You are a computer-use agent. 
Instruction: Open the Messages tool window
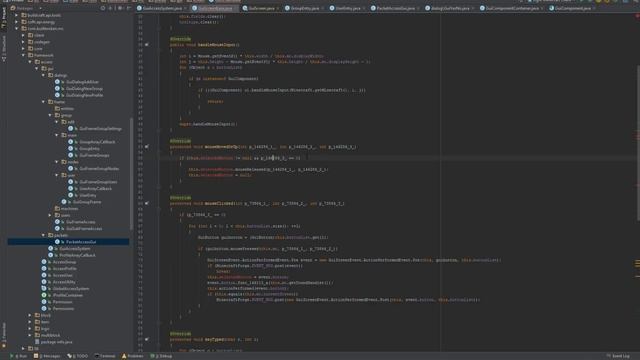pyautogui.click(x=47, y=356)
